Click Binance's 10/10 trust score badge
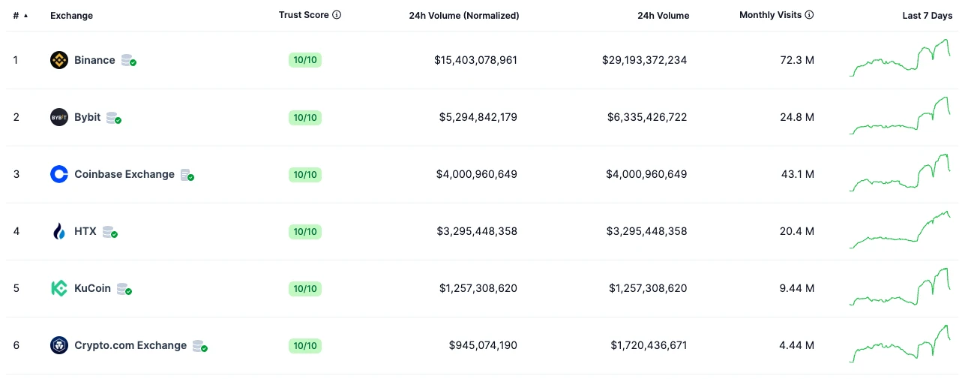This screenshot has height=379, width=980. click(305, 60)
